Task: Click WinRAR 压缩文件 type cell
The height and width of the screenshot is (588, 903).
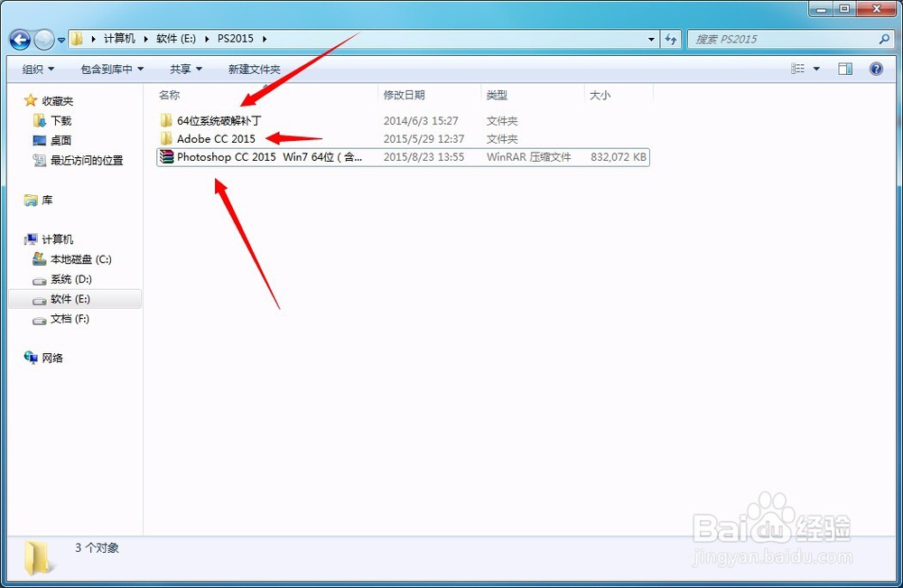Action: click(x=528, y=156)
